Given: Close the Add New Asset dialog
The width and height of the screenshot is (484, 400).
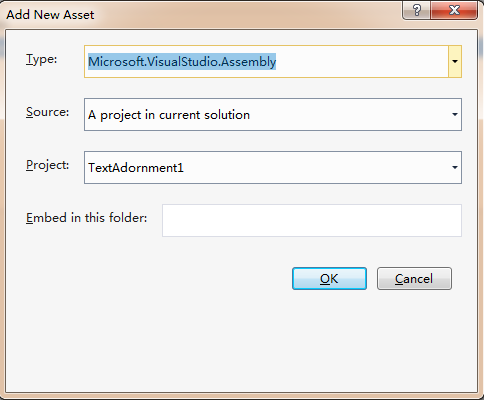Looking at the screenshot, I should tap(454, 10).
